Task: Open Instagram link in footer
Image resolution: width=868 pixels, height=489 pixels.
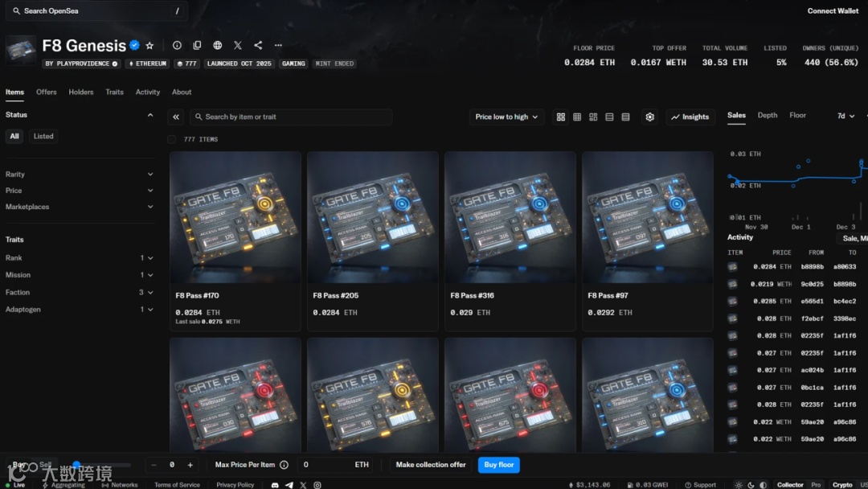Action: (x=317, y=484)
